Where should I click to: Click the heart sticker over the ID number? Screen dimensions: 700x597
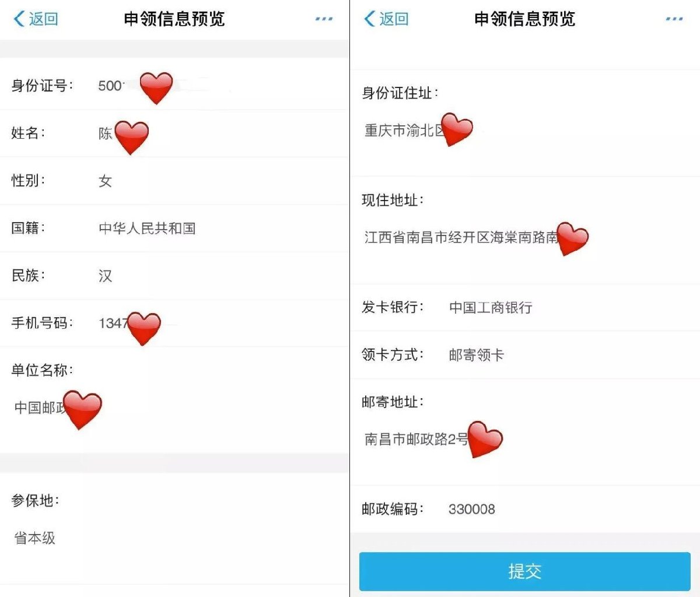[x=156, y=88]
